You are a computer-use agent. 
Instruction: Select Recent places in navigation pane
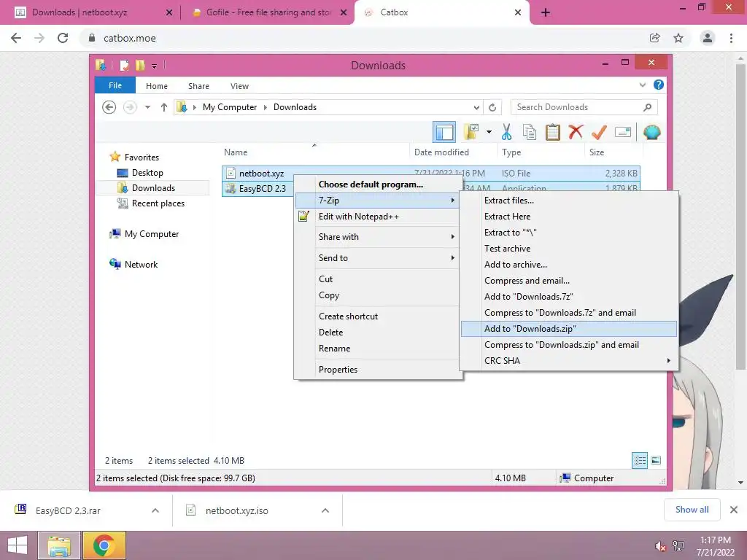pyautogui.click(x=158, y=203)
